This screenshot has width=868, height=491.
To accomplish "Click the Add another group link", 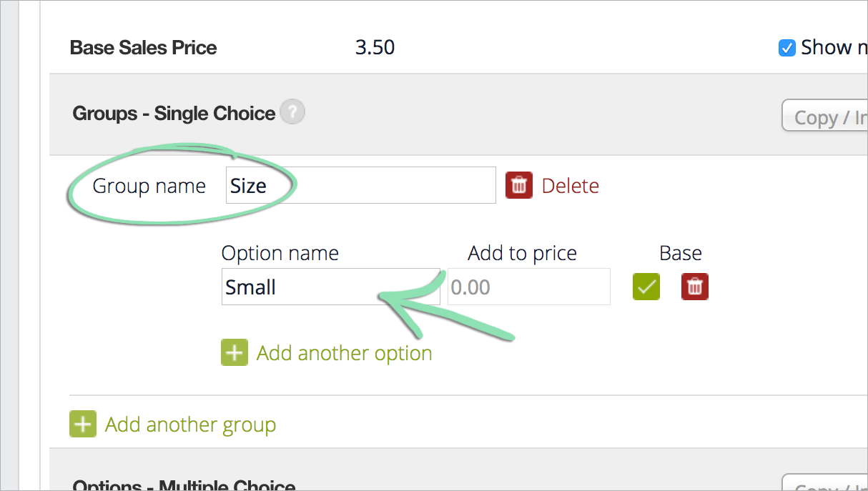I will click(190, 425).
